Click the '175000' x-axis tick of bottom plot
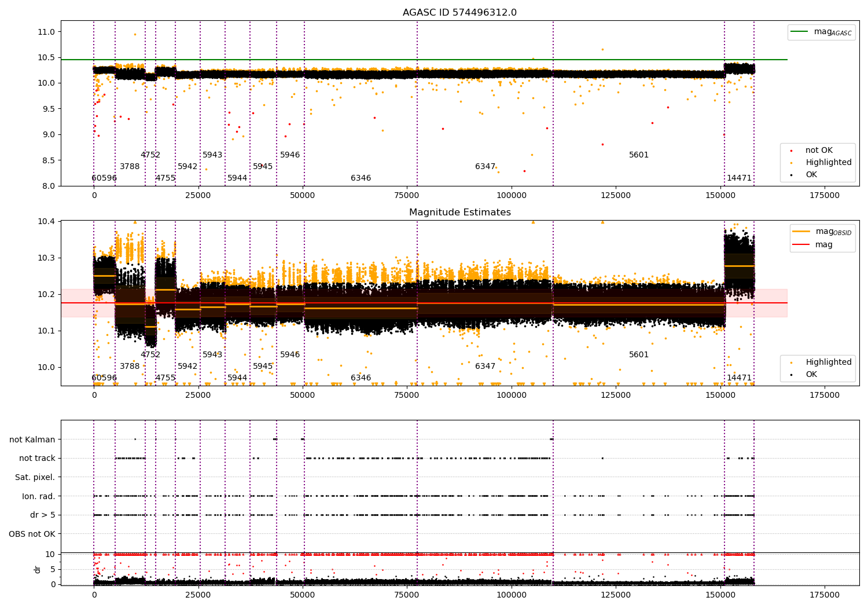Image resolution: width=868 pixels, height=608 pixels. [x=824, y=595]
